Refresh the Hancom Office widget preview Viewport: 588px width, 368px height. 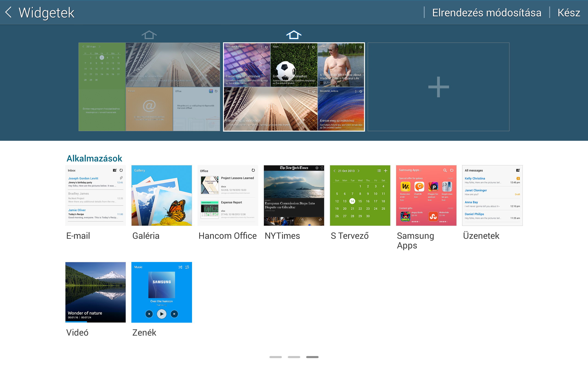(x=253, y=170)
